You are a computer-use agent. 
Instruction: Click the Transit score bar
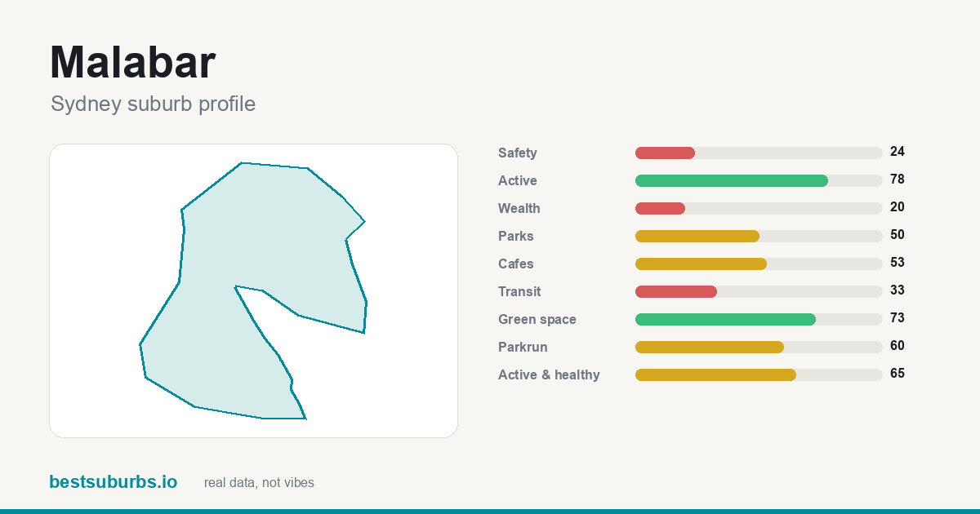pos(759,291)
